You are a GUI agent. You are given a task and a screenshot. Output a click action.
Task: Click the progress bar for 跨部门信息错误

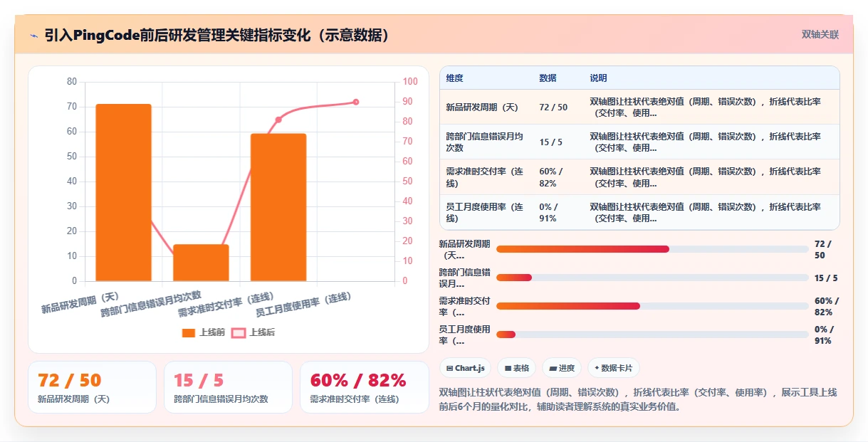tap(652, 278)
